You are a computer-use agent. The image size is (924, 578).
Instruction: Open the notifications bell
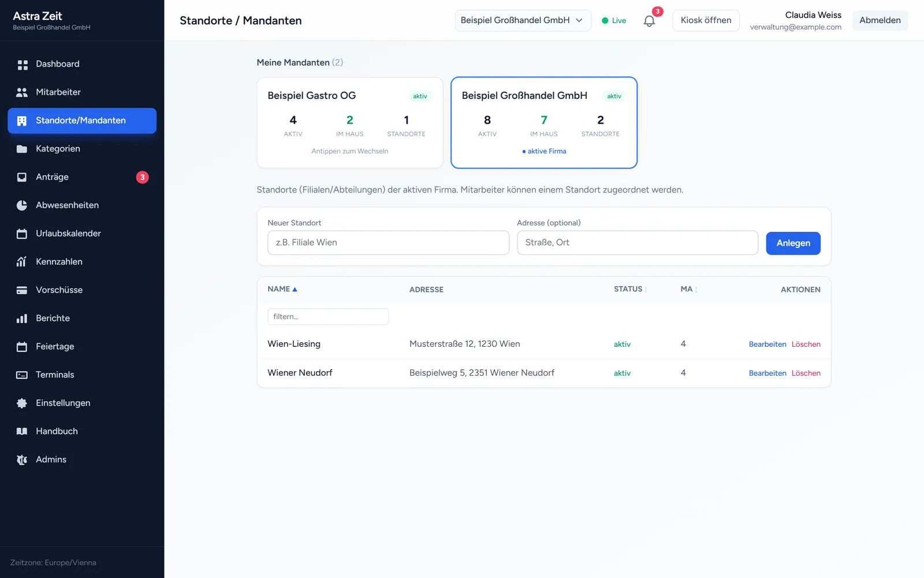point(649,21)
